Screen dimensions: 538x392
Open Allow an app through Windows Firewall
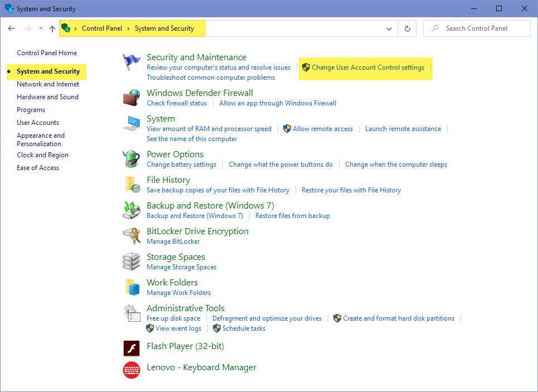(278, 103)
